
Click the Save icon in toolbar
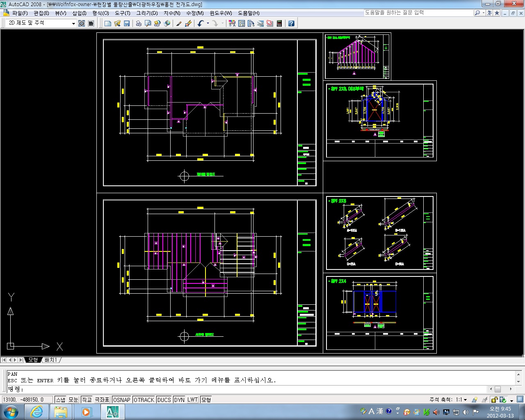[127, 23]
